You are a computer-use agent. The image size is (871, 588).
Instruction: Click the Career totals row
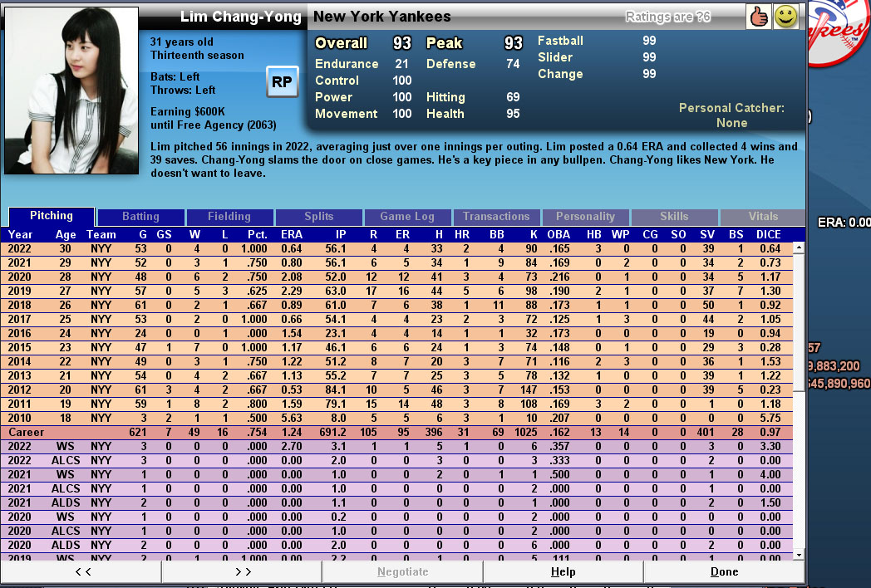(396, 432)
